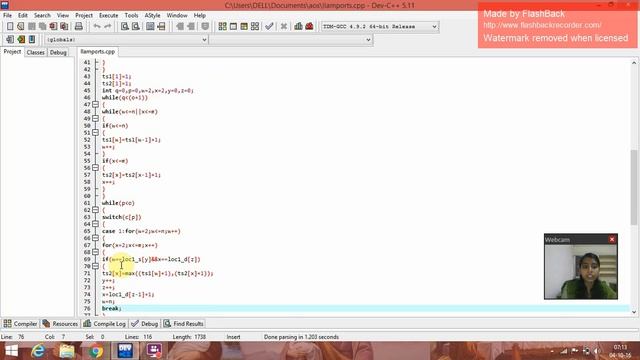
Task: Switch to the Classes tab
Action: tap(36, 52)
